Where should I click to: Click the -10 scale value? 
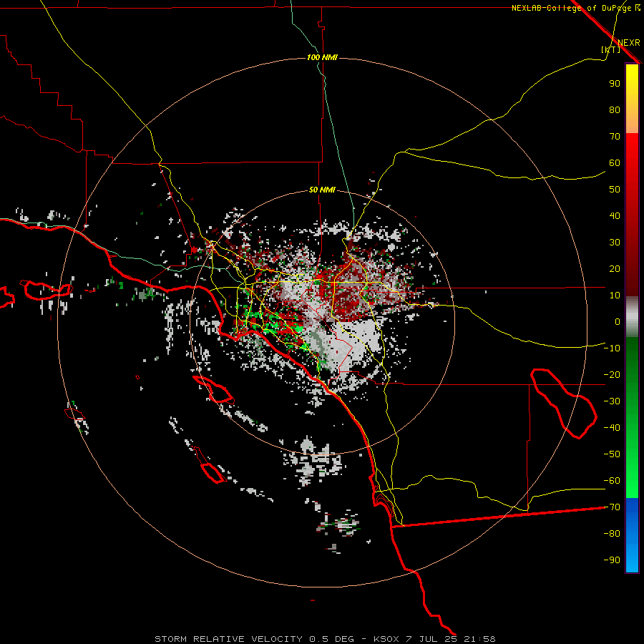[612, 348]
